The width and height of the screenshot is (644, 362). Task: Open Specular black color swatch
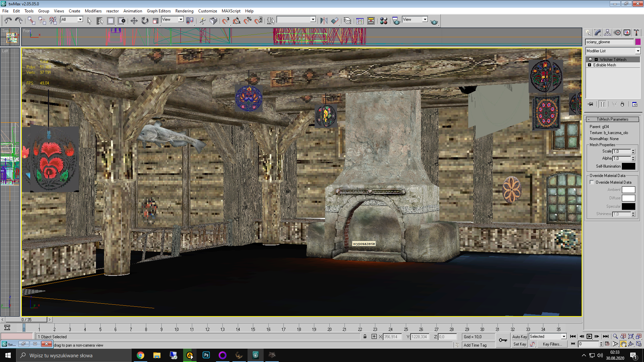[629, 206]
